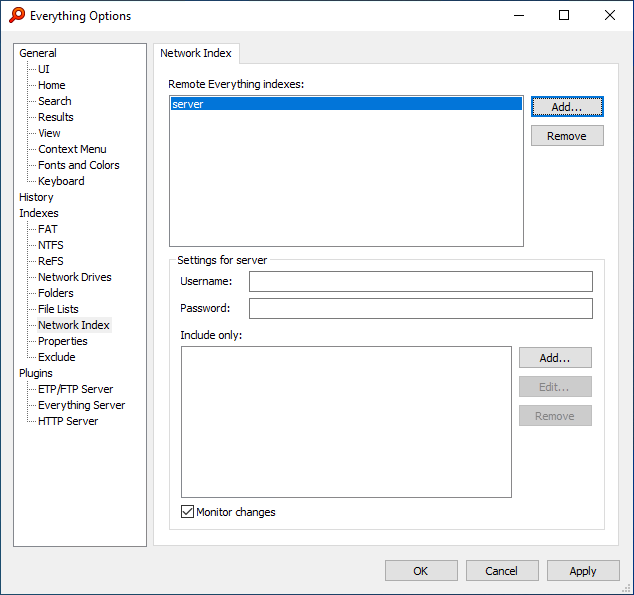Open Search options in the tree

coord(55,101)
